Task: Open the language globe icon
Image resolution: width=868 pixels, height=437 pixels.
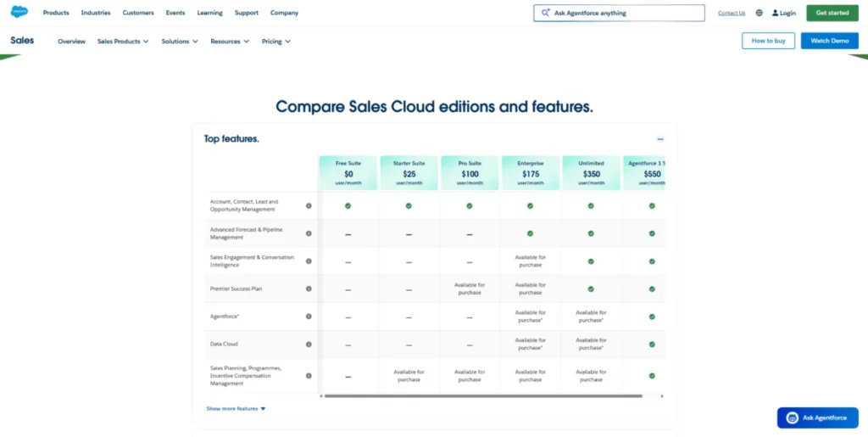Action: tap(759, 13)
